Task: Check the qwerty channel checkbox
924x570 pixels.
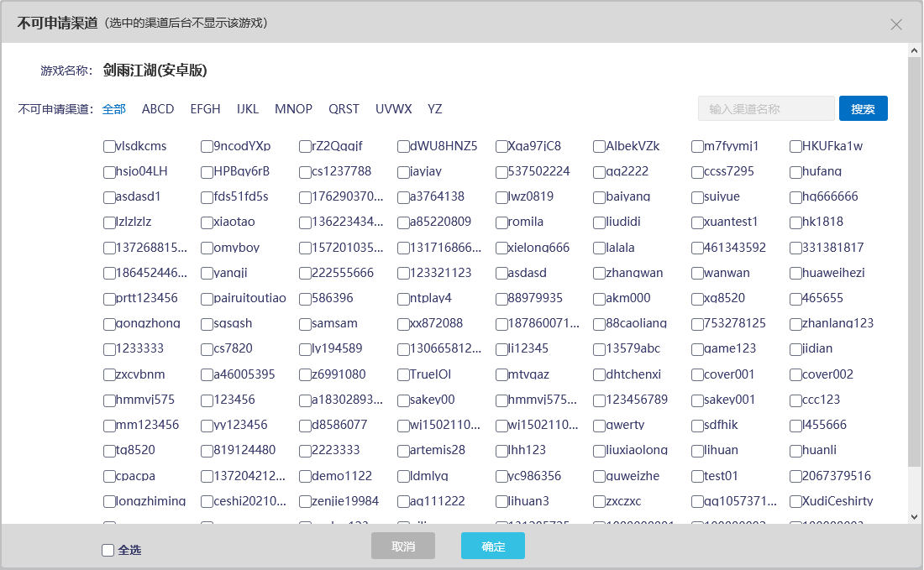Action: [599, 426]
